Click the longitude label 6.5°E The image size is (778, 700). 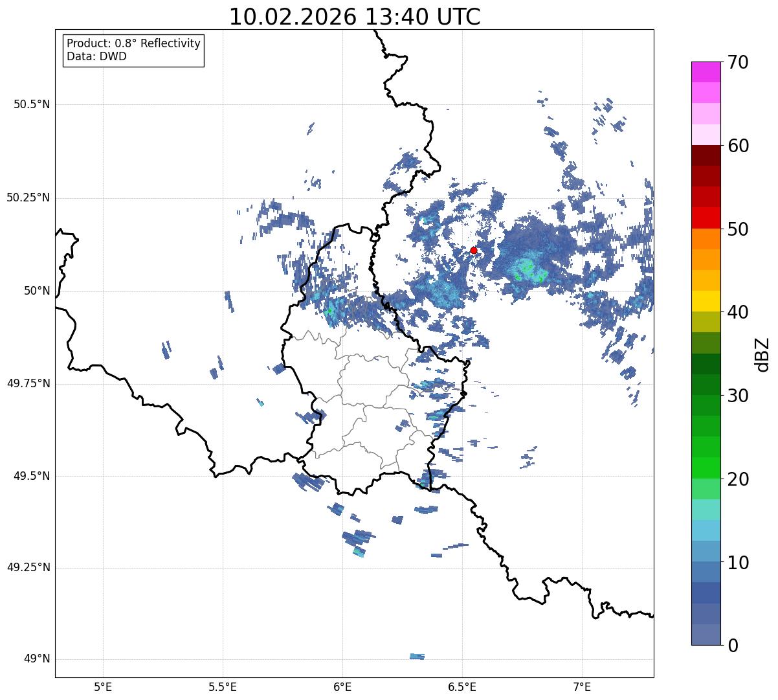462,687
